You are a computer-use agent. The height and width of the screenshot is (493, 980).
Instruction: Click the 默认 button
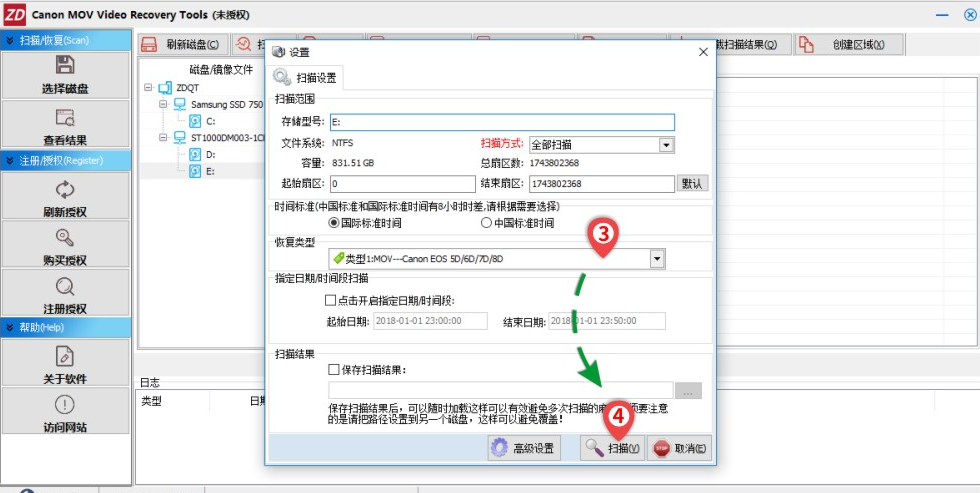[x=692, y=184]
